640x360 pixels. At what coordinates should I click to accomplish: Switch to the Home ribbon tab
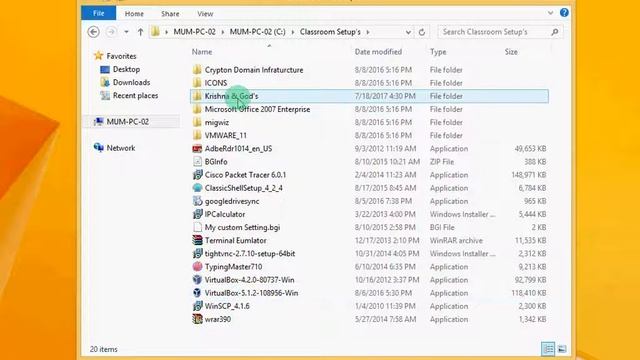click(134, 13)
